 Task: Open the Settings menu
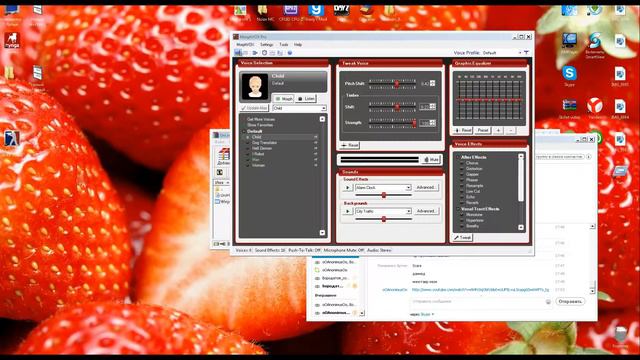[267, 44]
